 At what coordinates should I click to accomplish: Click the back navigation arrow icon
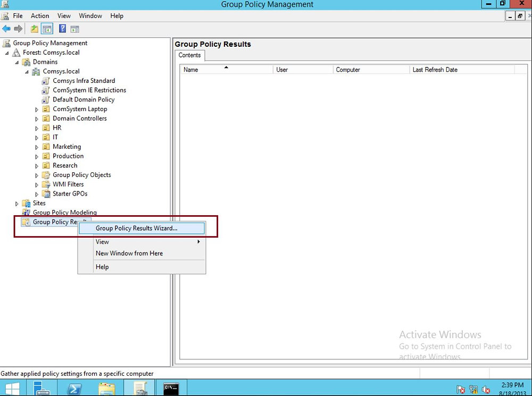(7, 29)
